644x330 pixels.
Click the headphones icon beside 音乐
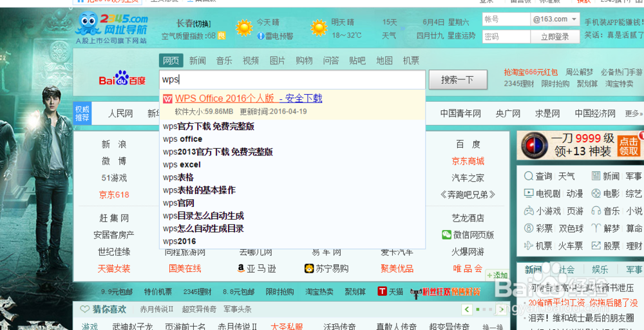(x=596, y=211)
